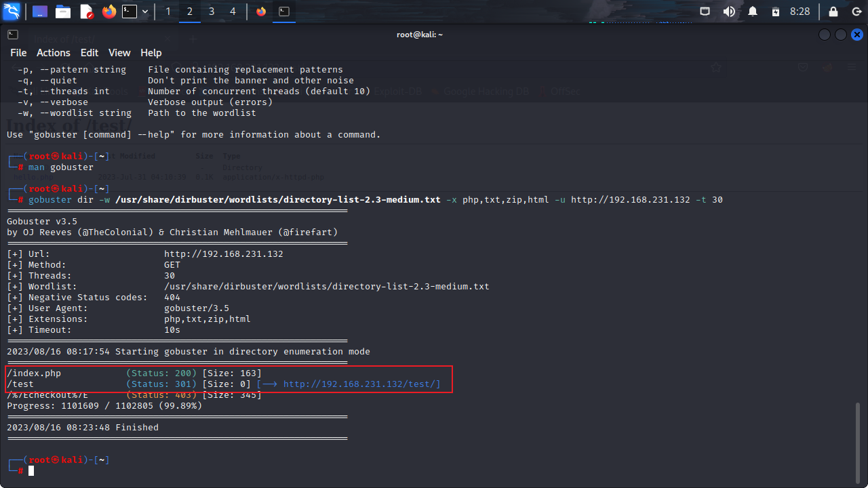The image size is (868, 488).
Task: Click the '-w, --wordlist string' option line
Action: 137,113
